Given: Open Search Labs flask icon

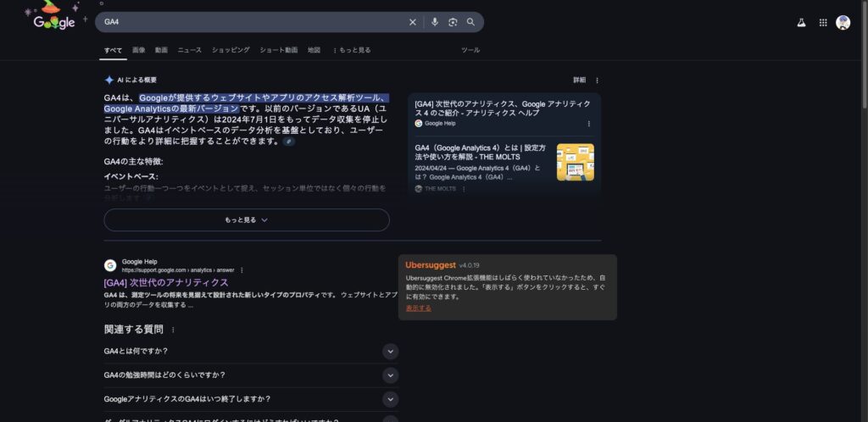Looking at the screenshot, I should click(x=801, y=23).
